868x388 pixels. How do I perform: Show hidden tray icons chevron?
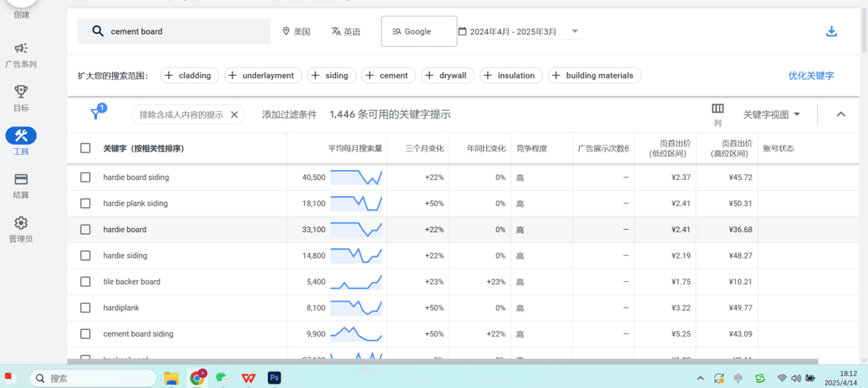(700, 378)
